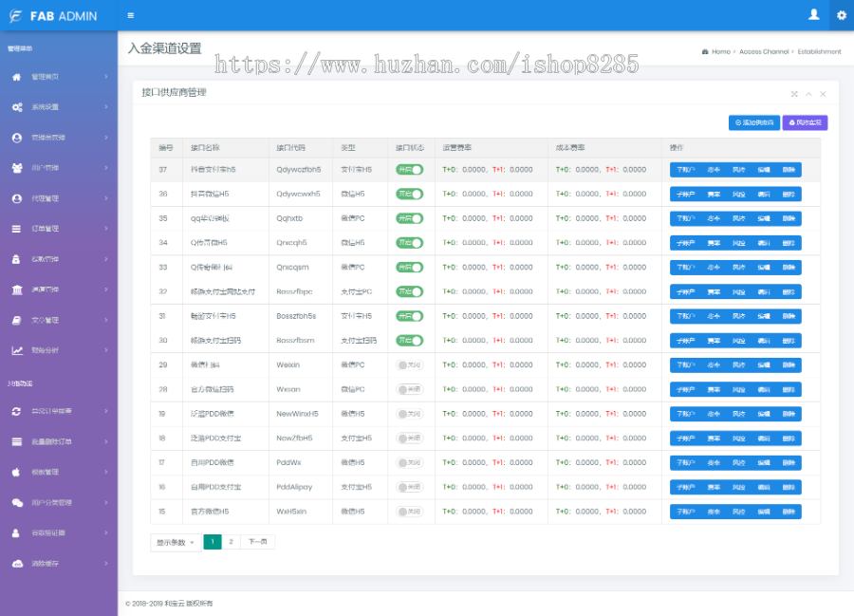Click the Apple logo icon in sidebar
The width and height of the screenshot is (854, 616).
[17, 472]
